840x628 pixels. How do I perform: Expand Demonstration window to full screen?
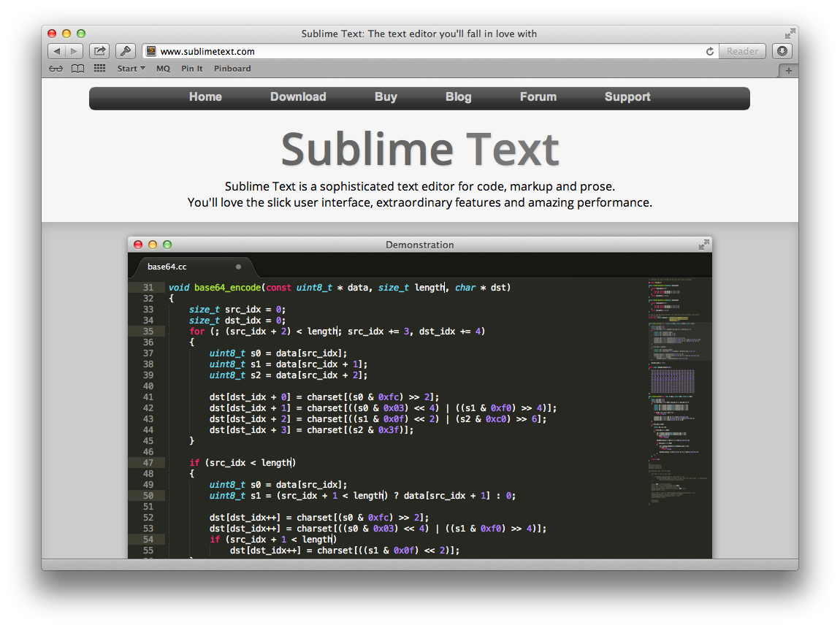[704, 245]
